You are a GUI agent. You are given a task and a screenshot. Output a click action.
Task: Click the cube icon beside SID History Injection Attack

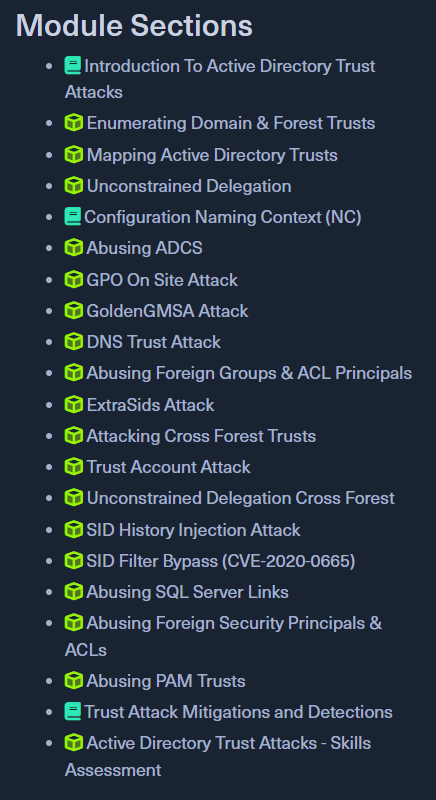(x=74, y=530)
